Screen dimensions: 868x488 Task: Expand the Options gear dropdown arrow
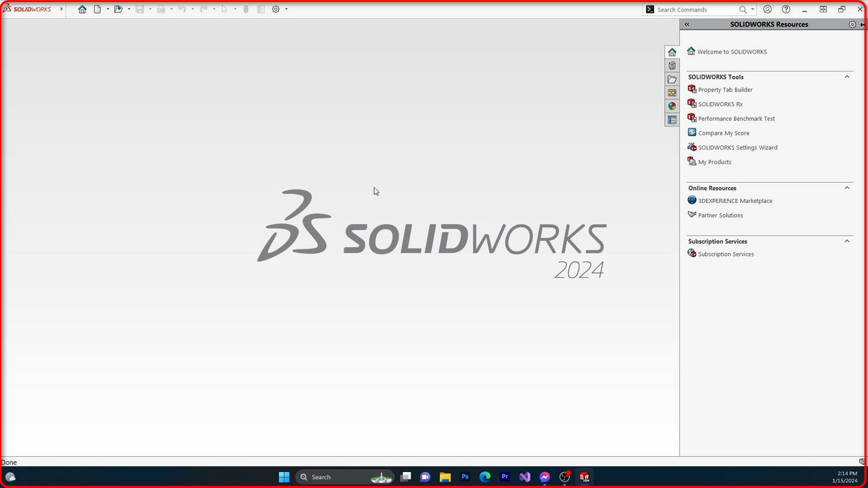[x=286, y=9]
